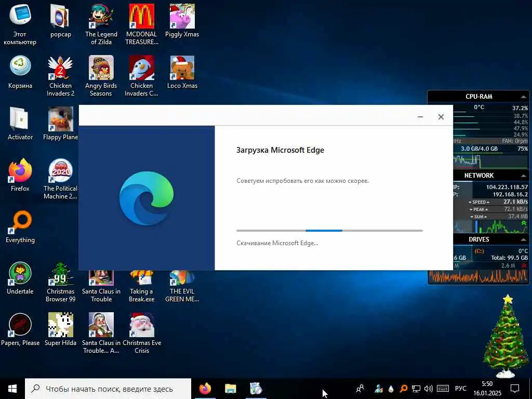Launch Chicken Invaders 2 shortcut

pyautogui.click(x=60, y=76)
